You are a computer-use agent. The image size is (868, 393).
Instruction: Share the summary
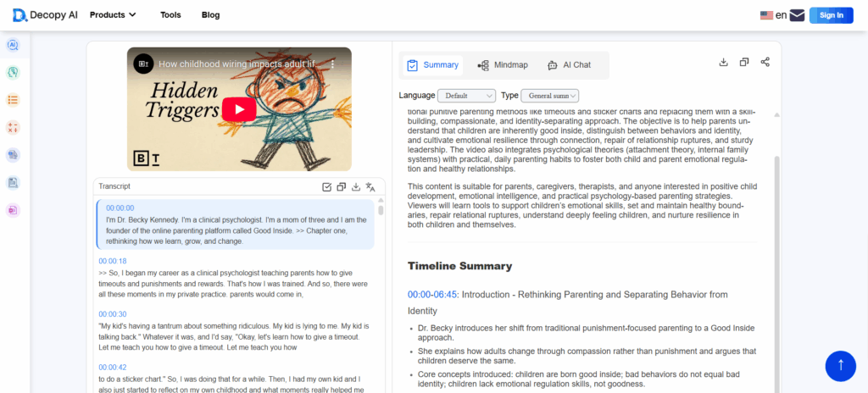pyautogui.click(x=765, y=62)
